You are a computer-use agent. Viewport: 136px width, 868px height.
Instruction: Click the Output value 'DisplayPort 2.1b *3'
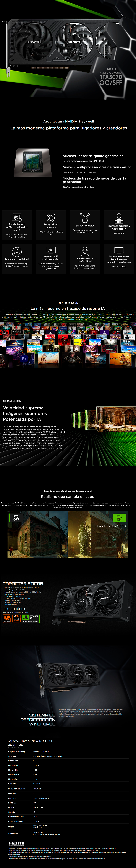point(40,826)
